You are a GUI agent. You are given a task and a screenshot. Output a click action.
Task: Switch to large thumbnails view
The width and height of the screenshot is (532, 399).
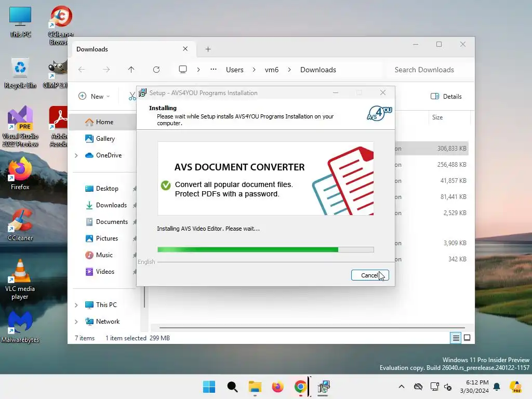tap(467, 338)
